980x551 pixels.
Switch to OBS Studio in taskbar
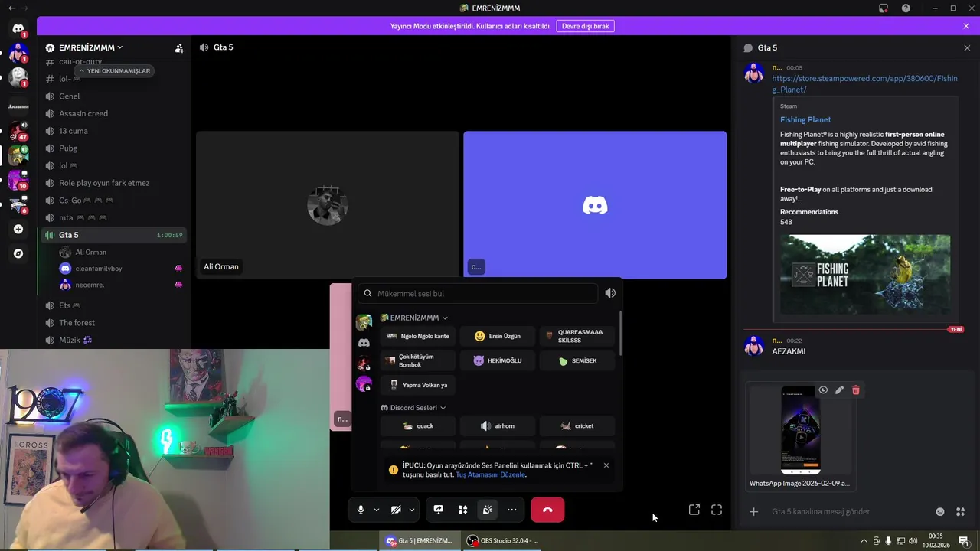click(503, 541)
